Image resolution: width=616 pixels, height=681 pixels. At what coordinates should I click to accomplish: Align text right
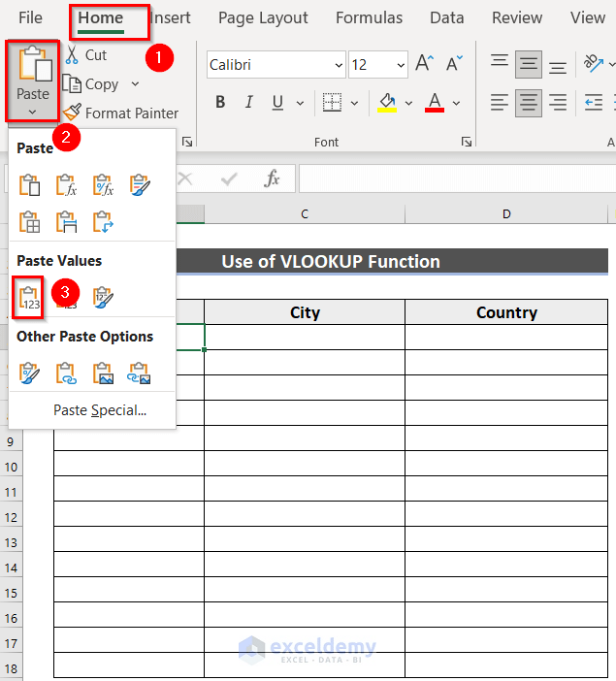click(x=558, y=103)
